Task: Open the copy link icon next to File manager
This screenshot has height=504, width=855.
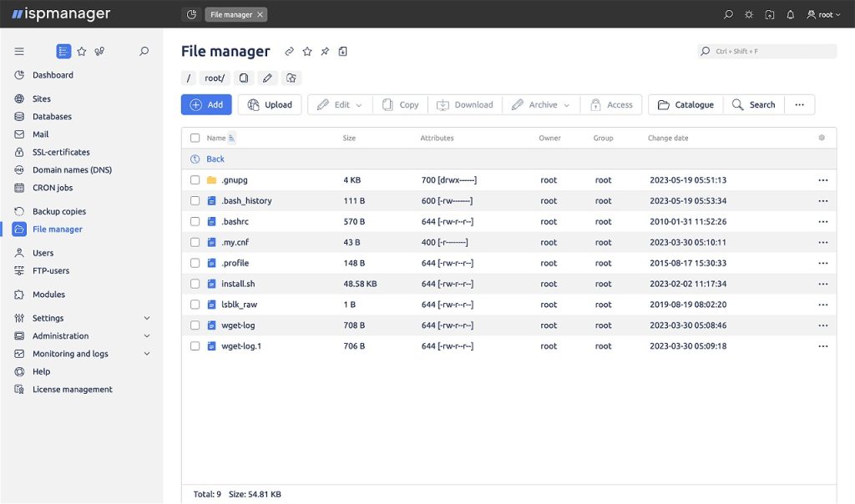Action: tap(289, 51)
